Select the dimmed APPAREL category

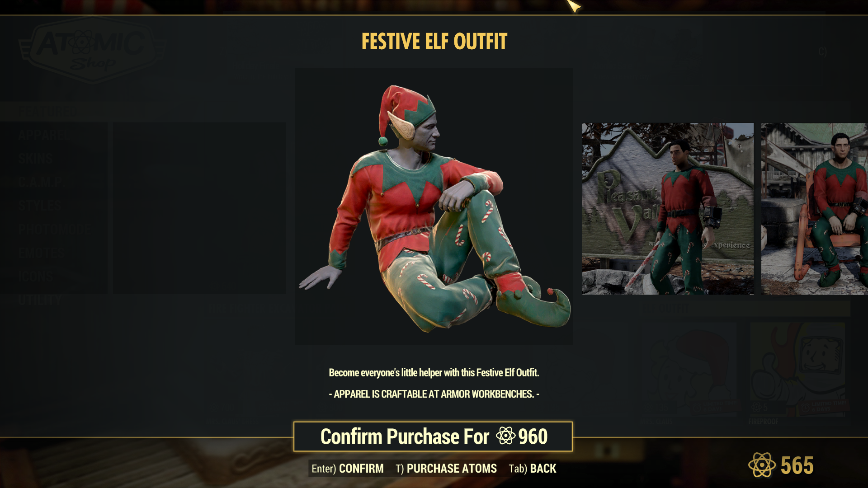(44, 135)
